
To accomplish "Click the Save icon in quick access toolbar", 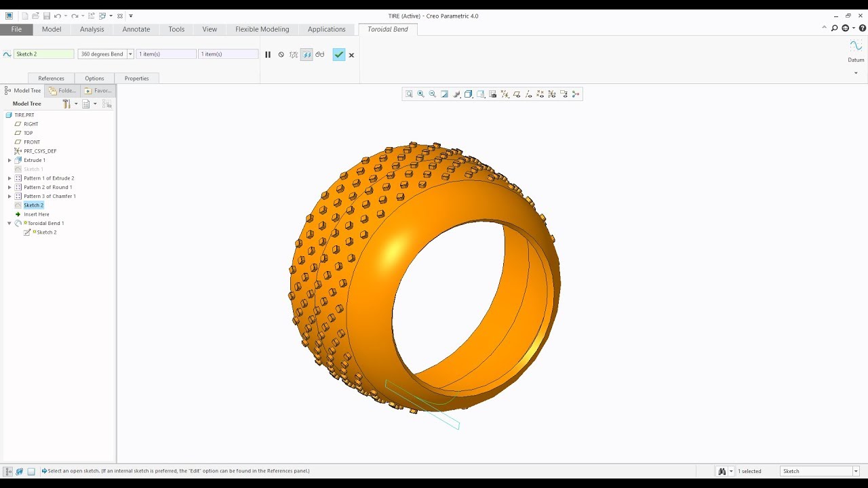I will pos(46,16).
